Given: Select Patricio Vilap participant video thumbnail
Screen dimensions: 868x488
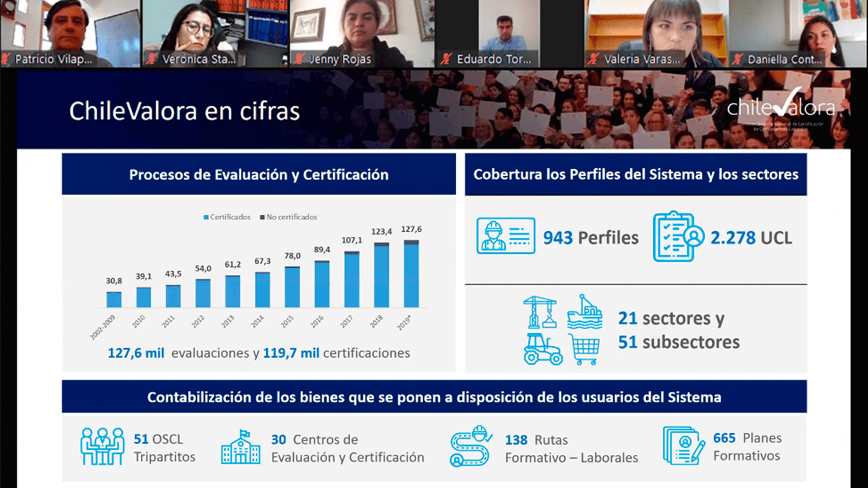Looking at the screenshot, I should (70, 34).
